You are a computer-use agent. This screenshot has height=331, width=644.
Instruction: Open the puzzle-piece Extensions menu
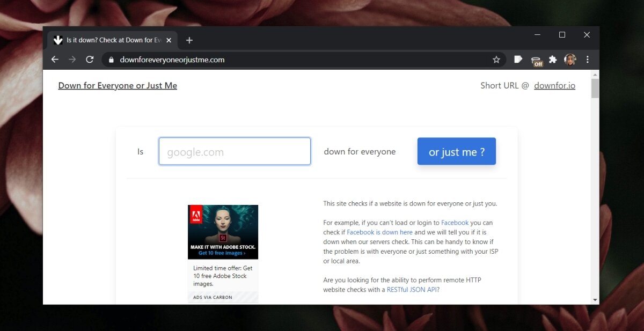point(553,60)
